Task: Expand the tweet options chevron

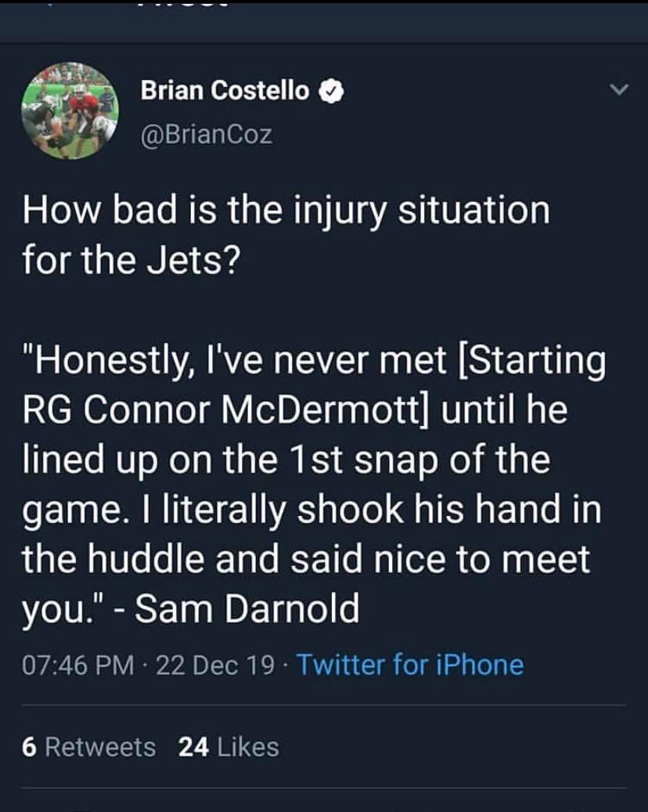Action: tap(618, 92)
